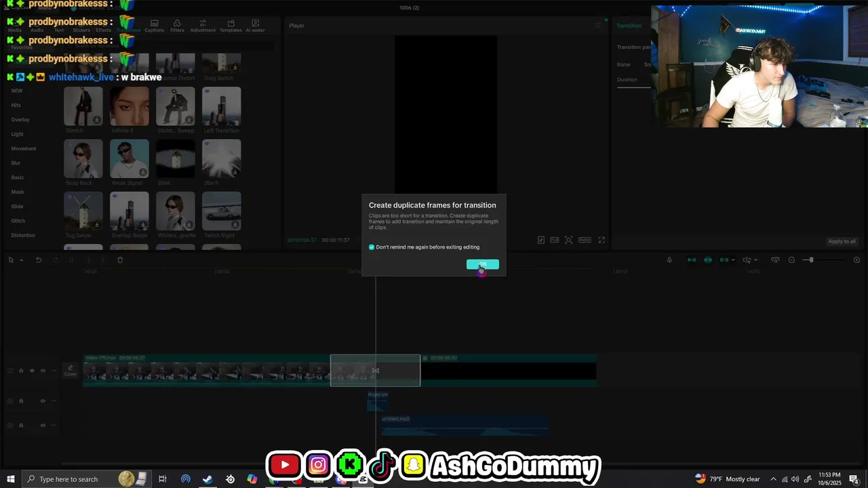Mute the finger.sfx audio track
868x488 pixels.
pos(43,401)
